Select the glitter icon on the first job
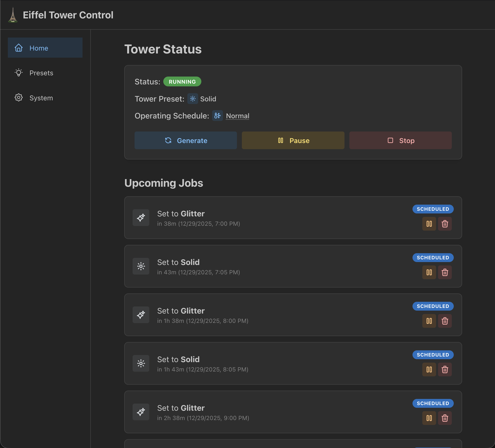Image resolution: width=495 pixels, height=448 pixels. (141, 217)
